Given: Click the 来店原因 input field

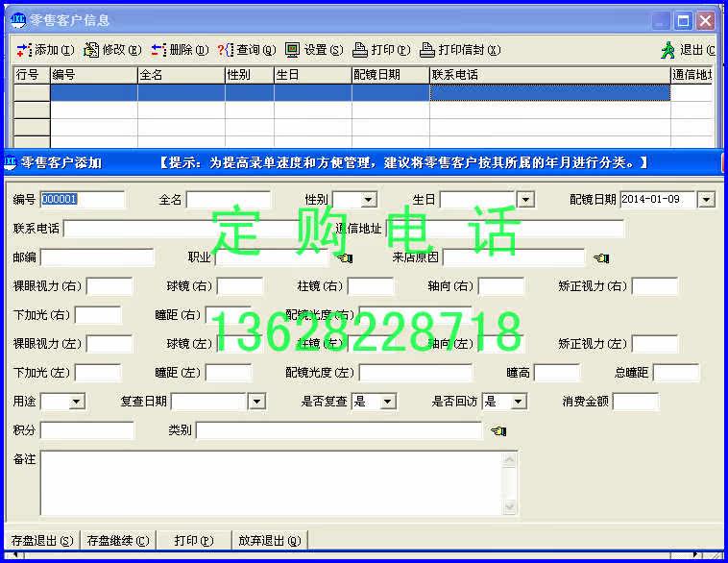Looking at the screenshot, I should coord(514,257).
